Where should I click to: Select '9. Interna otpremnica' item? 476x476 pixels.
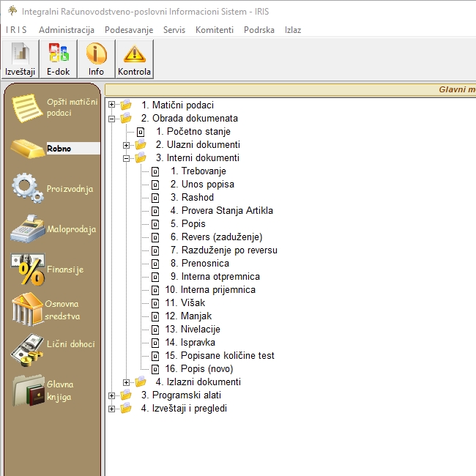tap(215, 277)
